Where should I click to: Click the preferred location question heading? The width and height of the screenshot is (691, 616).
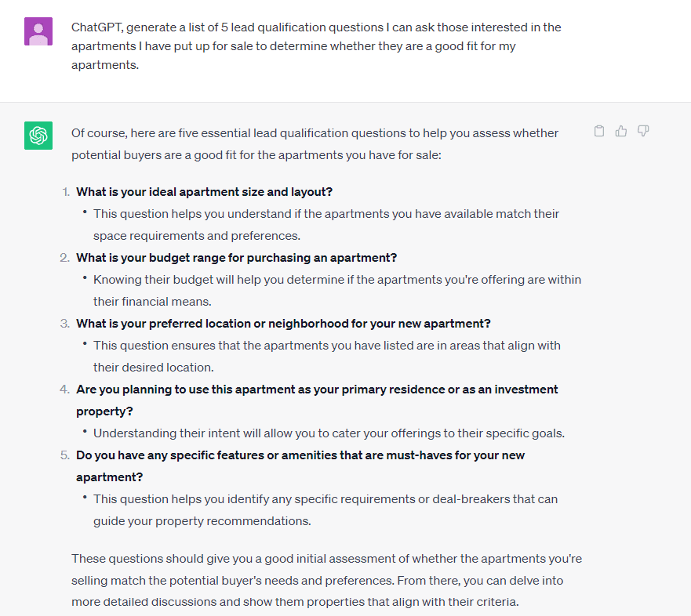283,323
